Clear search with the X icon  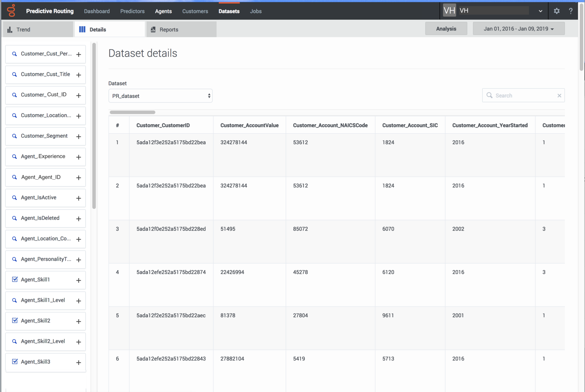pos(559,96)
